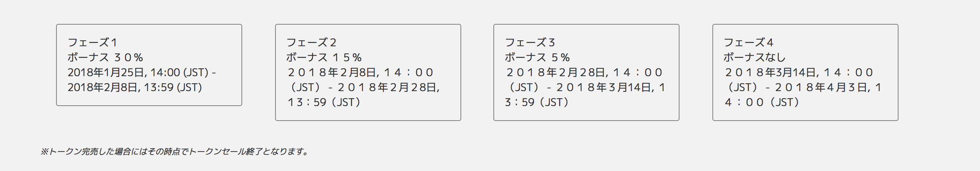Screen dimensions: 980x171
Task: Click phase 3 end time 3:59 (JST) line
Action: [x=537, y=102]
